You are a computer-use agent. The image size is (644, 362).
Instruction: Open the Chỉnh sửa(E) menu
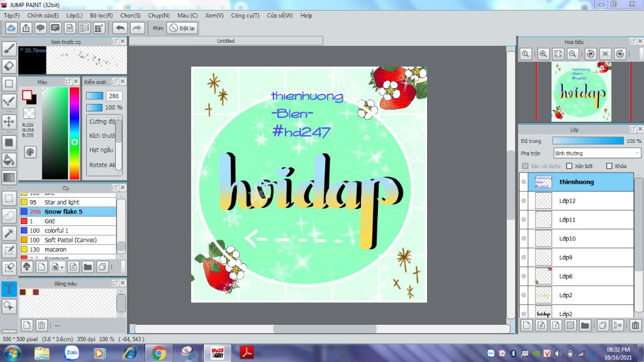(x=43, y=15)
